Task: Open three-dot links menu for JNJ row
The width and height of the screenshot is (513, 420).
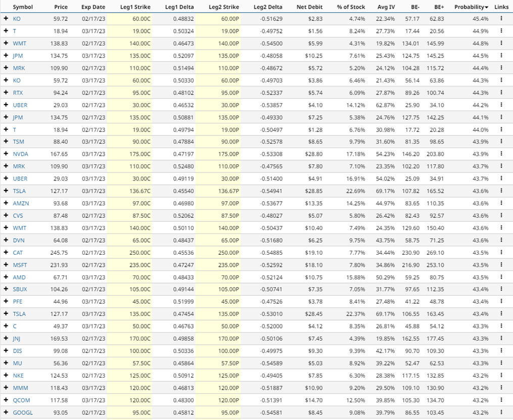Action: (501, 338)
